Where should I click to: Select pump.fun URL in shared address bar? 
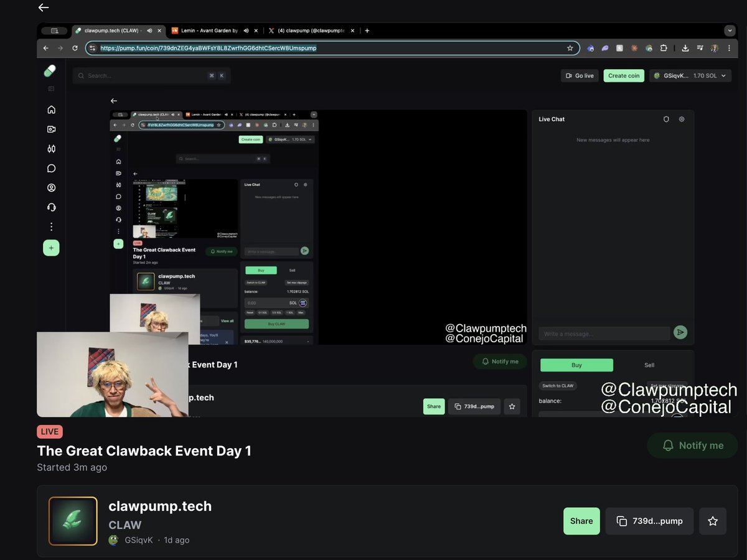pos(208,48)
